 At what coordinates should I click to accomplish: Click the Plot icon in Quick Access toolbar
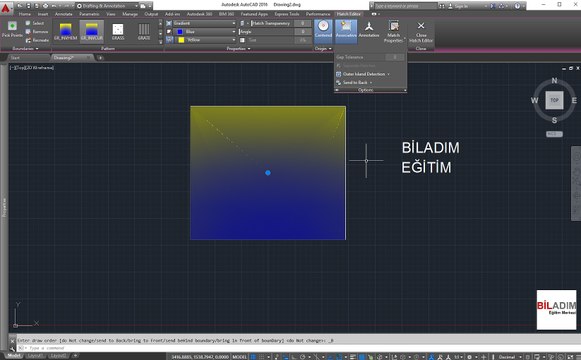[45, 6]
